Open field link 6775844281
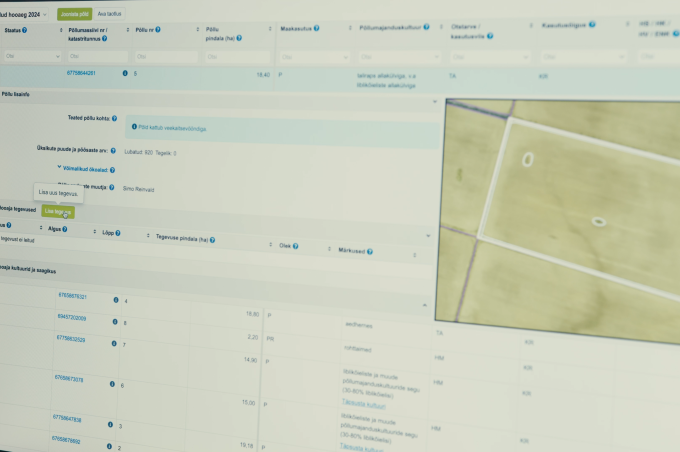Screen dimensions: 680x452 [x=81, y=73]
